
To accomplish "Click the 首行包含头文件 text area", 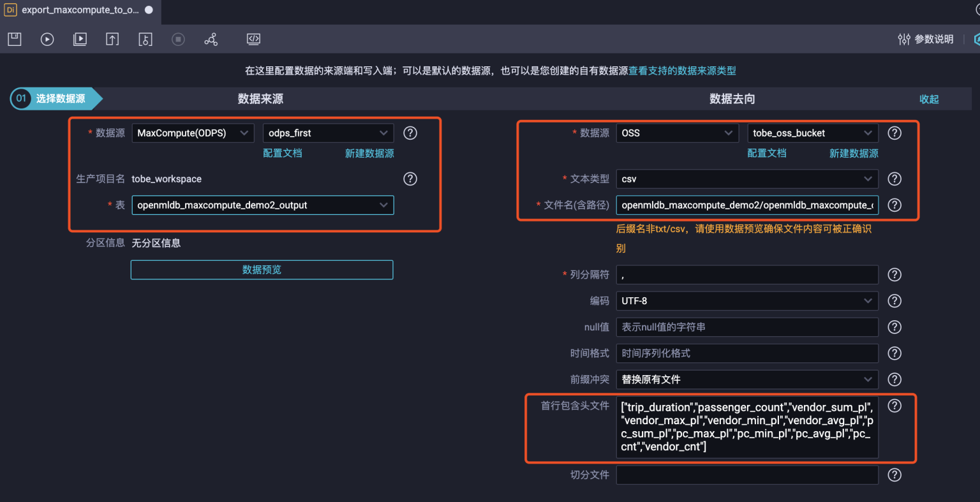I will (747, 427).
